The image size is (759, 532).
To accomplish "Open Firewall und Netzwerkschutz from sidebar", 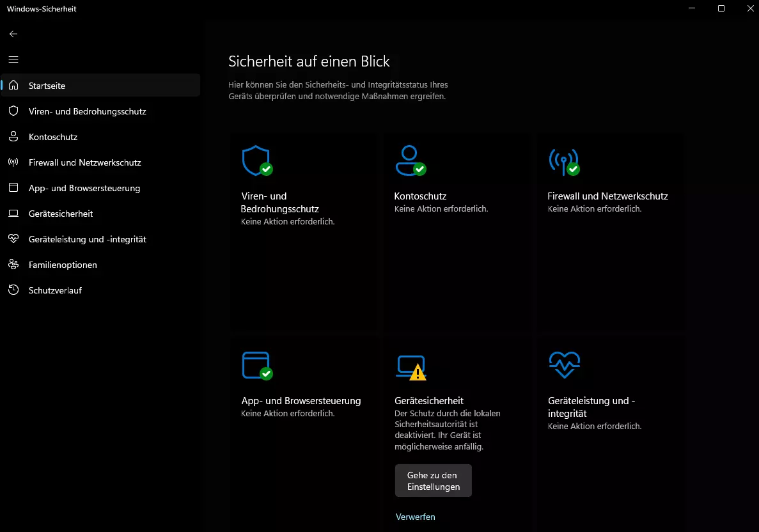I will tap(100, 162).
